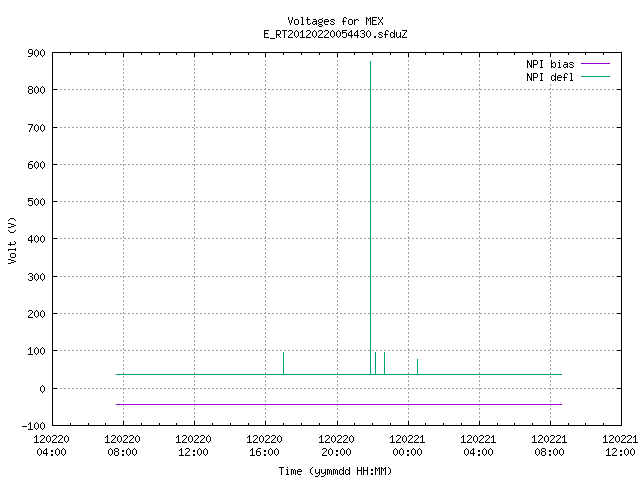Click the y-axis tick value 800

click(x=36, y=90)
